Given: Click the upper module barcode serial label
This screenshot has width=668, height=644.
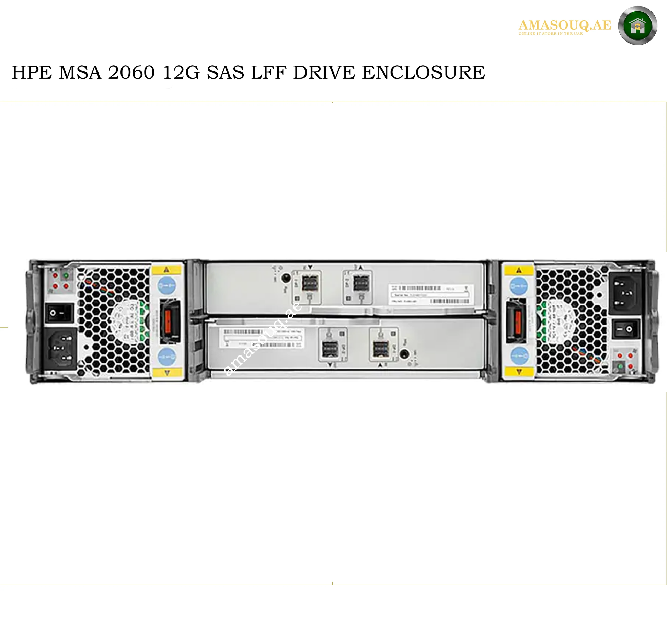Looking at the screenshot, I should [431, 294].
